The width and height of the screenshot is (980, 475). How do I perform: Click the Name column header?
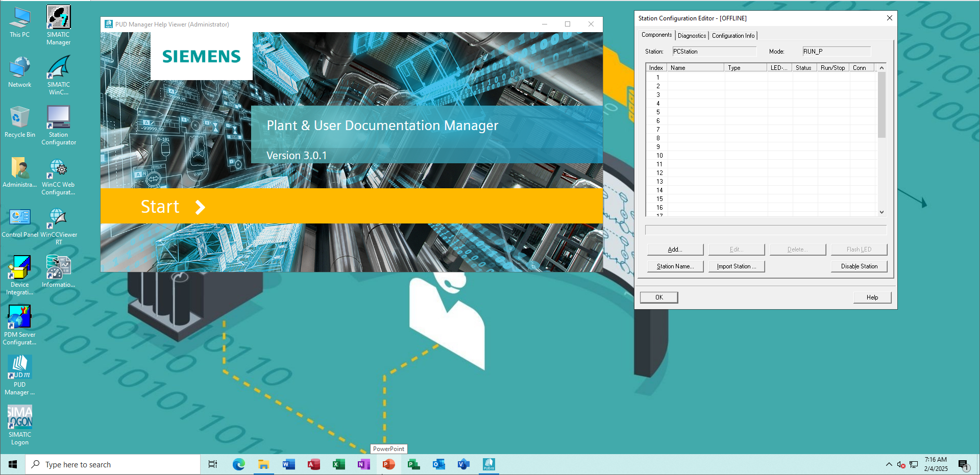pos(695,67)
